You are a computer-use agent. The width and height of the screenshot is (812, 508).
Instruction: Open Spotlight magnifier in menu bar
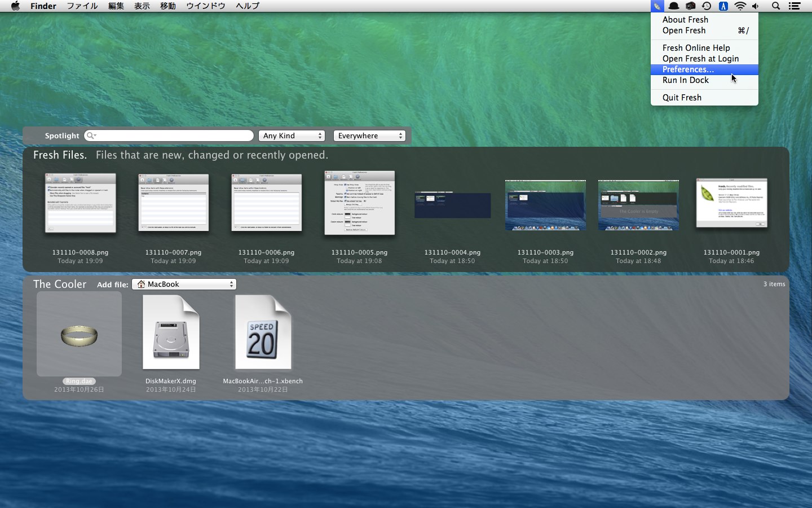click(776, 6)
